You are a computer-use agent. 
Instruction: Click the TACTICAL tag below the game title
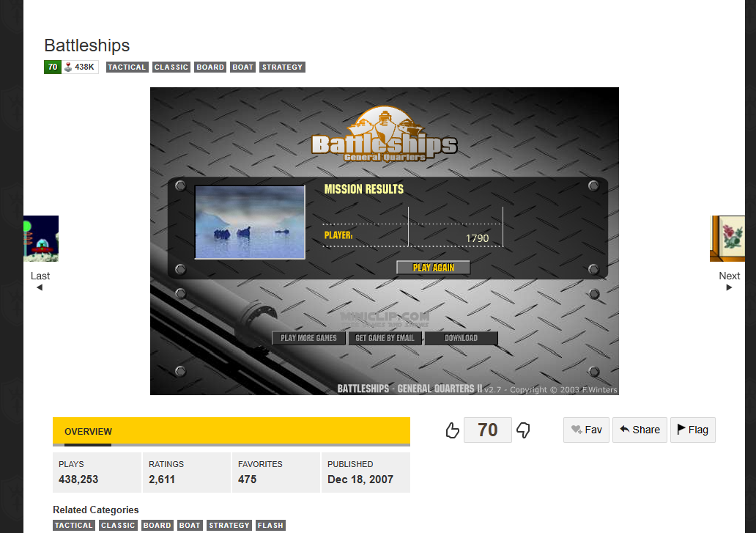127,67
